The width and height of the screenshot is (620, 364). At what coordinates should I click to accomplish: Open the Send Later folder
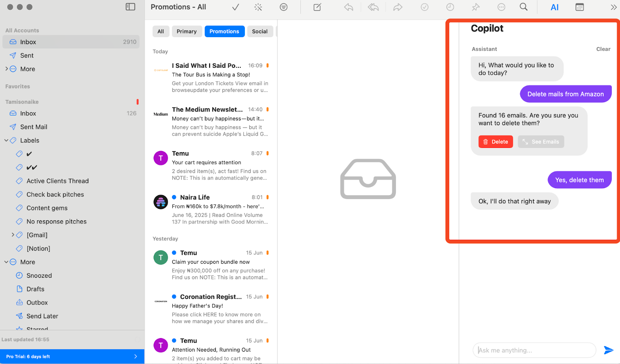[42, 316]
